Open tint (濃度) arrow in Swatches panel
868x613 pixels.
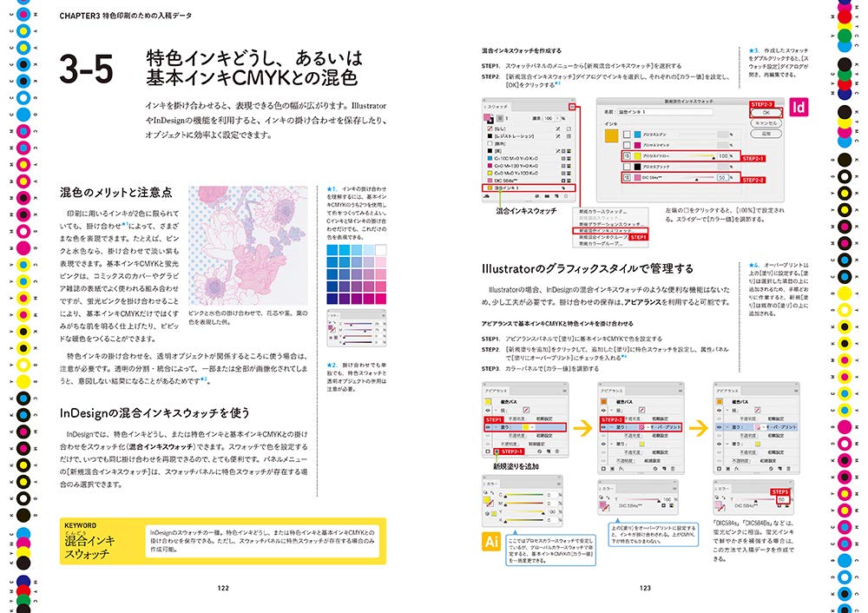[558, 118]
